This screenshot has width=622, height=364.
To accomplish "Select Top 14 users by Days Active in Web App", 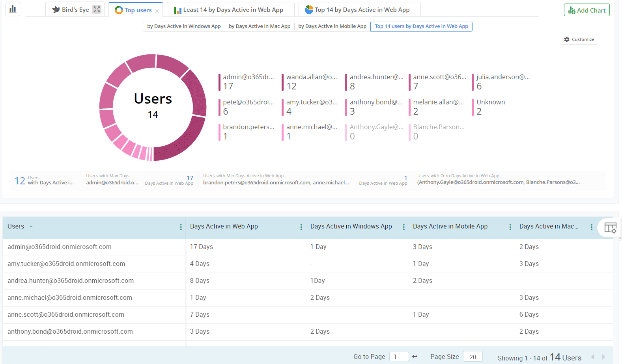I will (x=421, y=26).
